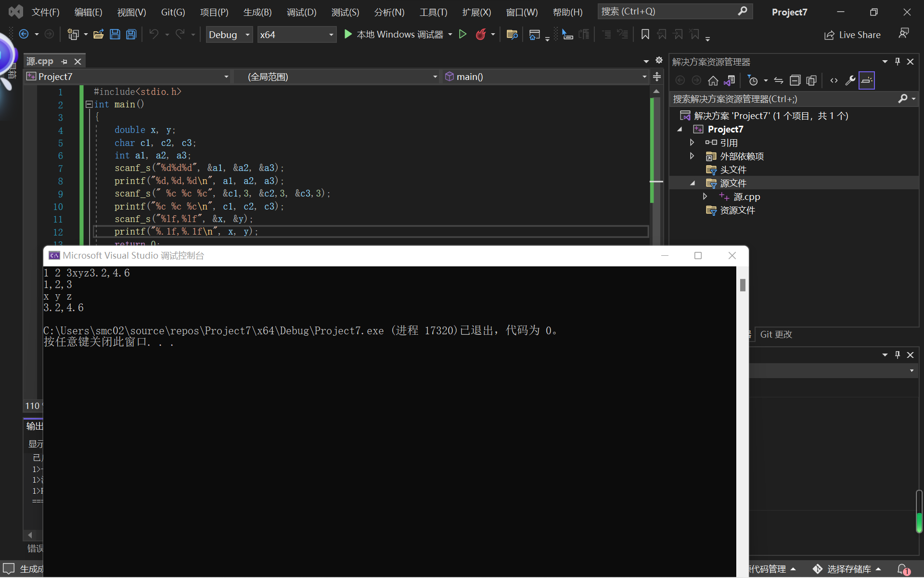Click the Hot Reload flame icon
The width and height of the screenshot is (924, 578).
coord(480,34)
